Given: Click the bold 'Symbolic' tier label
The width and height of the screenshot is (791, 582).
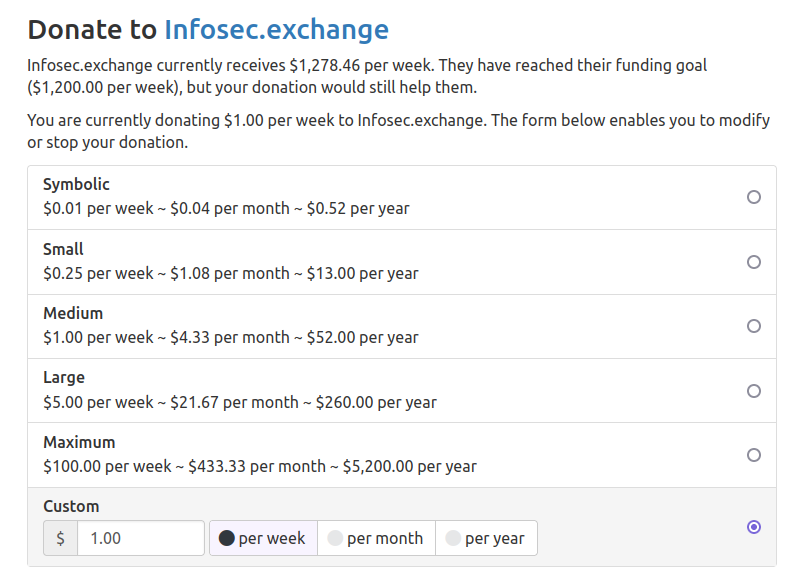Looking at the screenshot, I should coord(76,185).
